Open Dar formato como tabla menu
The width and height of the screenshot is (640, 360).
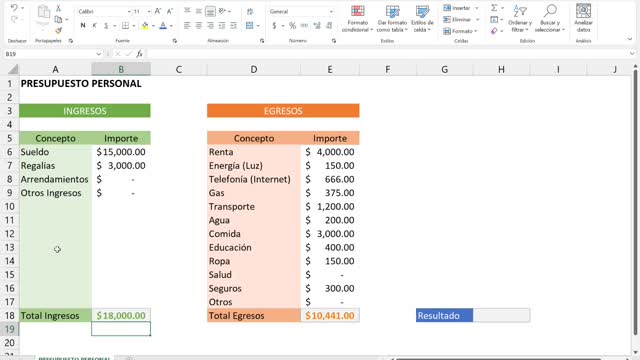tap(392, 18)
